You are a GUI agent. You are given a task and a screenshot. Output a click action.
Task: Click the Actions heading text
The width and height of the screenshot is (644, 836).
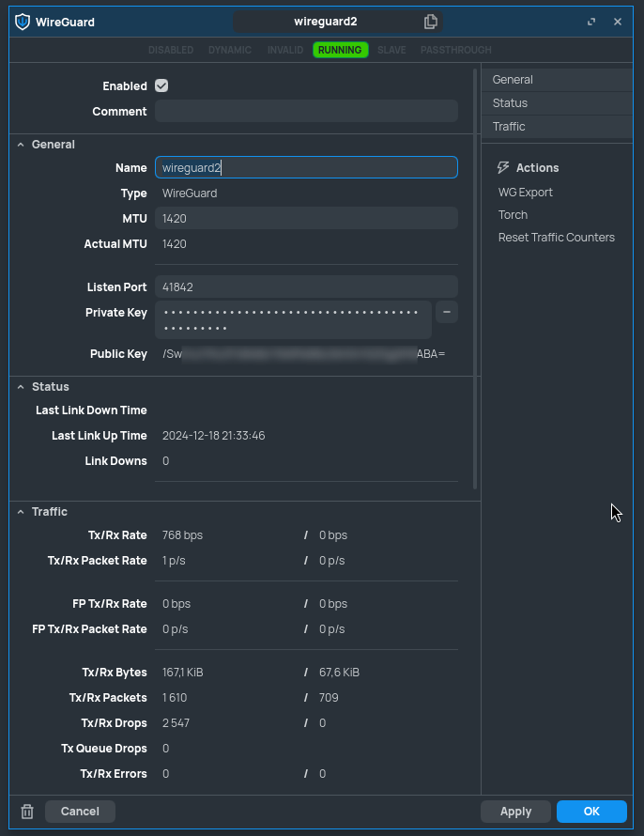[538, 168]
